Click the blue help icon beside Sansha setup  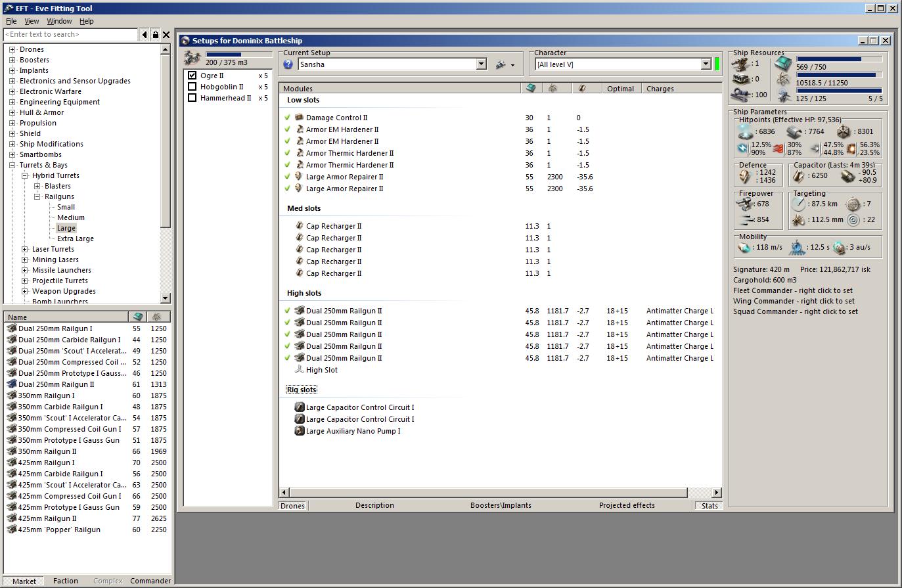coord(288,64)
